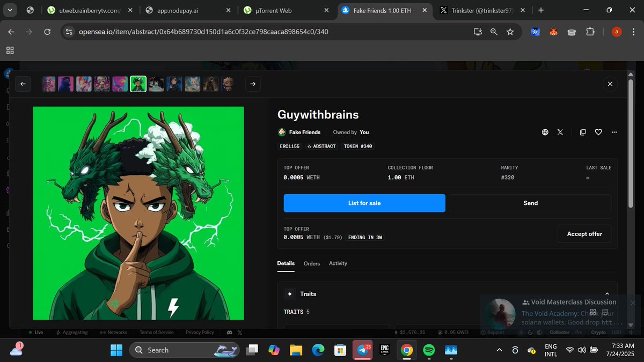Switch to the Activity tab
The height and width of the screenshot is (362, 644).
[x=338, y=263]
